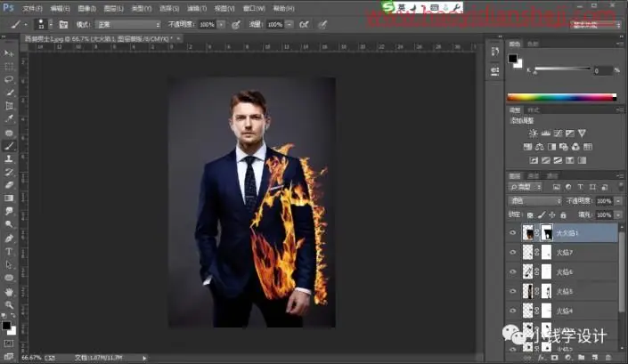Hide the 大火焰1 layer
Screen dimensions: 628x364
coord(513,233)
